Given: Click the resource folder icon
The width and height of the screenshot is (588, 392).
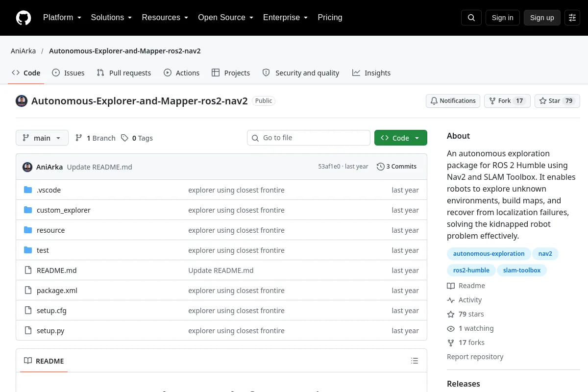Looking at the screenshot, I should point(28,230).
